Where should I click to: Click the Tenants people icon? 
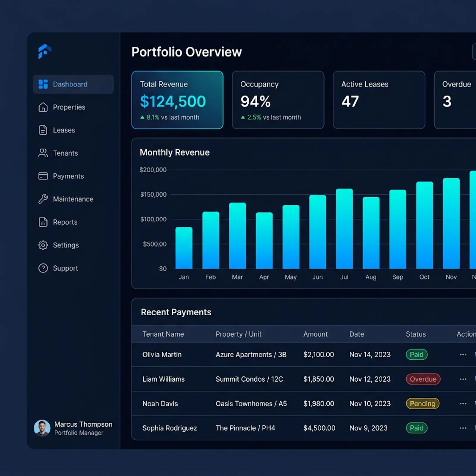(x=43, y=153)
